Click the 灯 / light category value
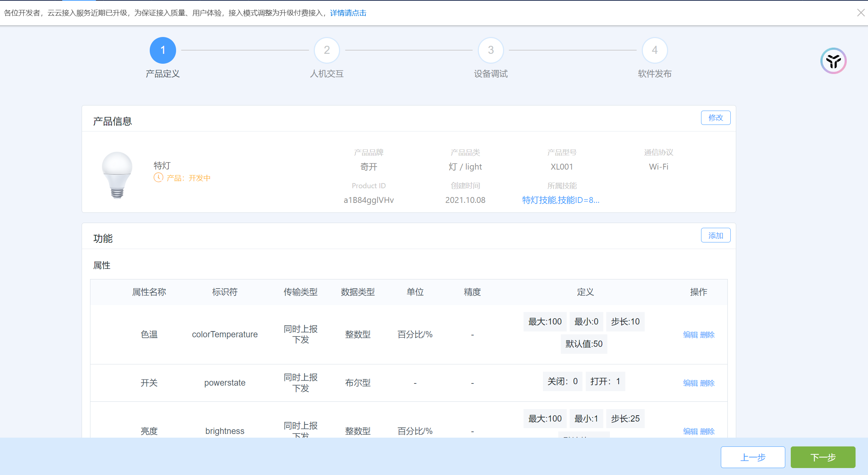Image resolution: width=868 pixels, height=475 pixels. click(465, 167)
